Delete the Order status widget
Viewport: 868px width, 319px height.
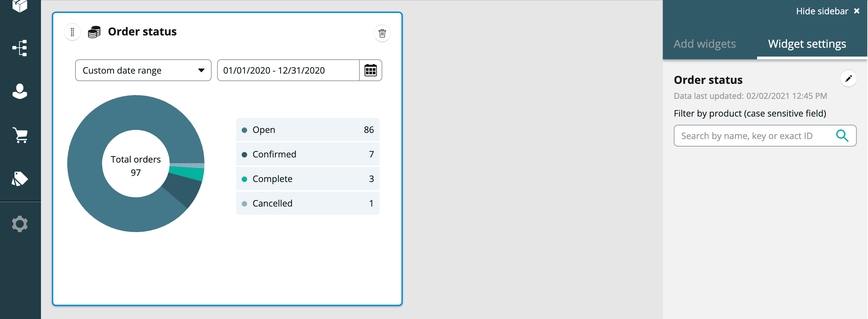[x=382, y=33]
